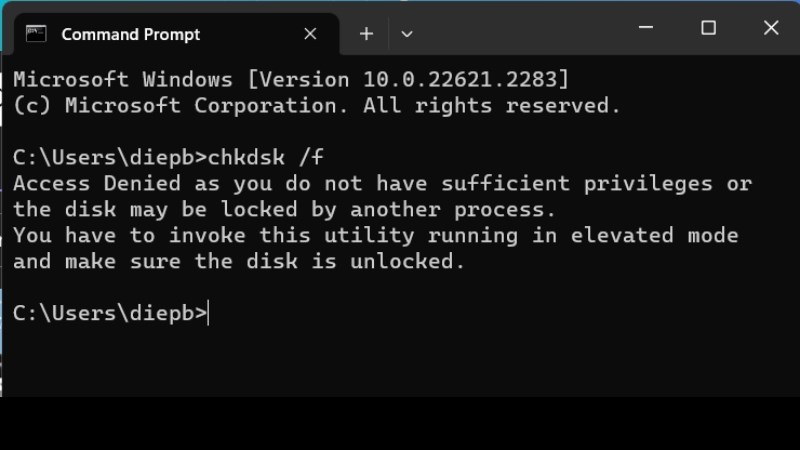Open a new terminal tab with plus
This screenshot has height=450, width=800.
[366, 34]
